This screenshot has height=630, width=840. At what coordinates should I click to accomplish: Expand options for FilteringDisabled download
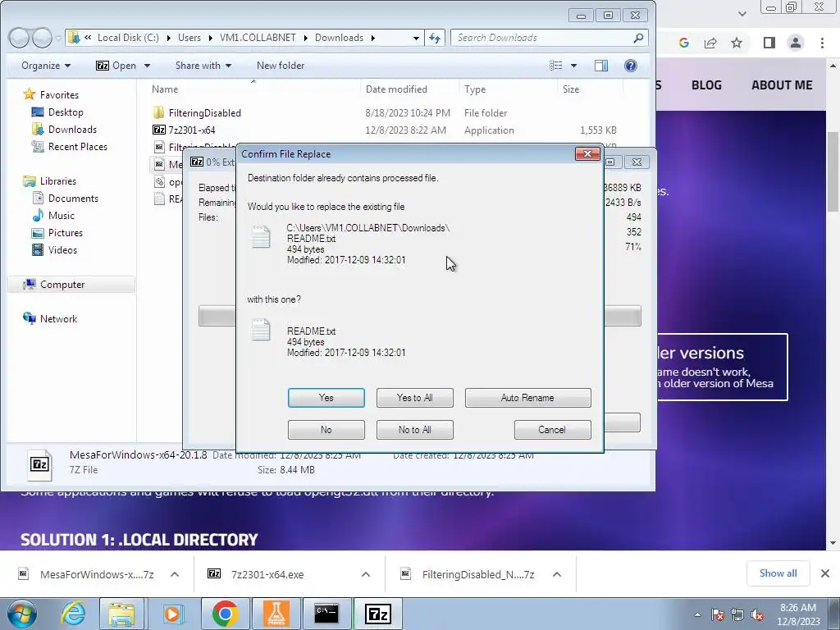(557, 574)
